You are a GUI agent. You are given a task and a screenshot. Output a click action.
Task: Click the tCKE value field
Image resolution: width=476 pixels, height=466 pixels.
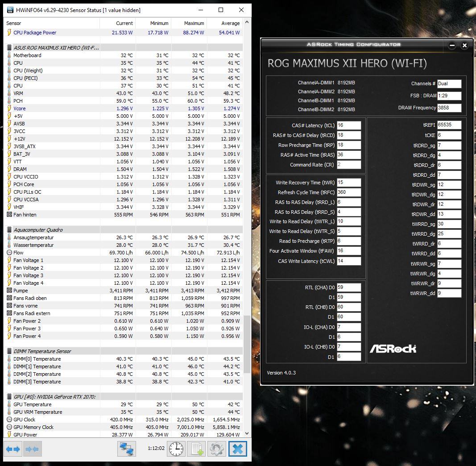coord(449,135)
